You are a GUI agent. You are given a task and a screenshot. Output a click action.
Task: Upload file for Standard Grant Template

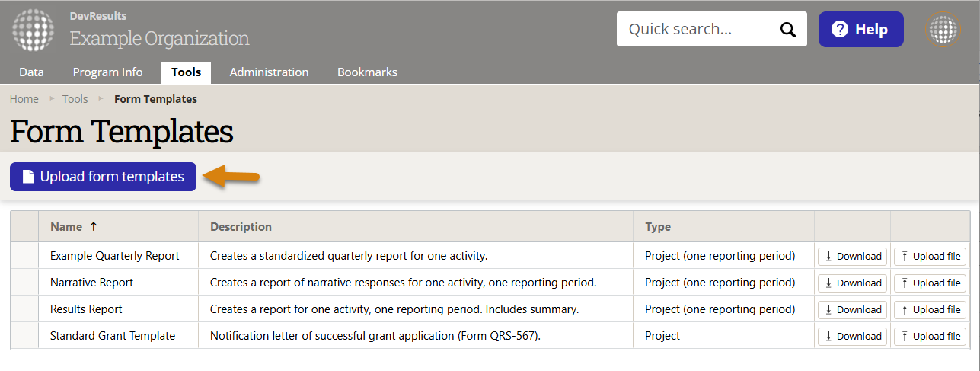[930, 336]
